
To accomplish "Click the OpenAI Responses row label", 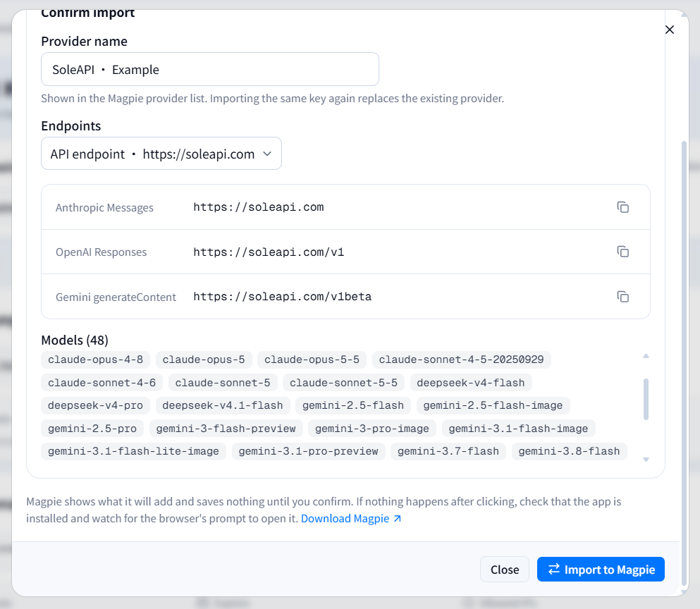I will click(101, 252).
